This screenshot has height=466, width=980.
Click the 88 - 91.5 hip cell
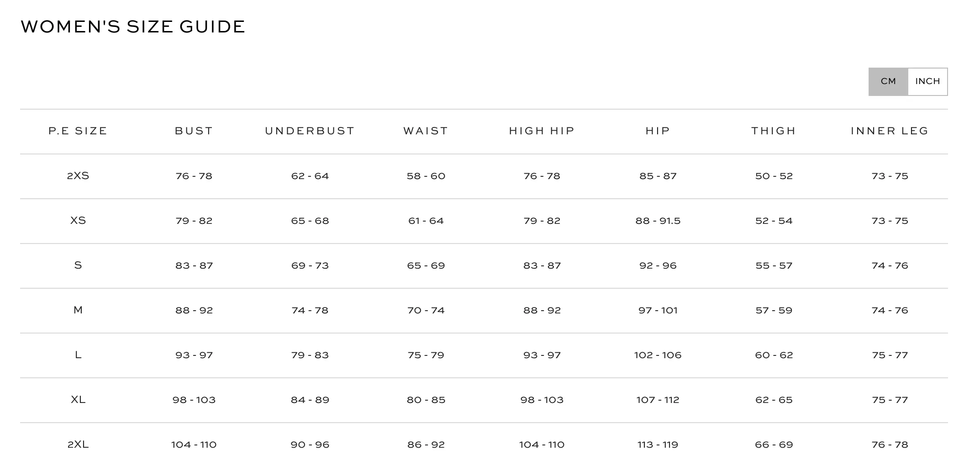[x=658, y=221]
